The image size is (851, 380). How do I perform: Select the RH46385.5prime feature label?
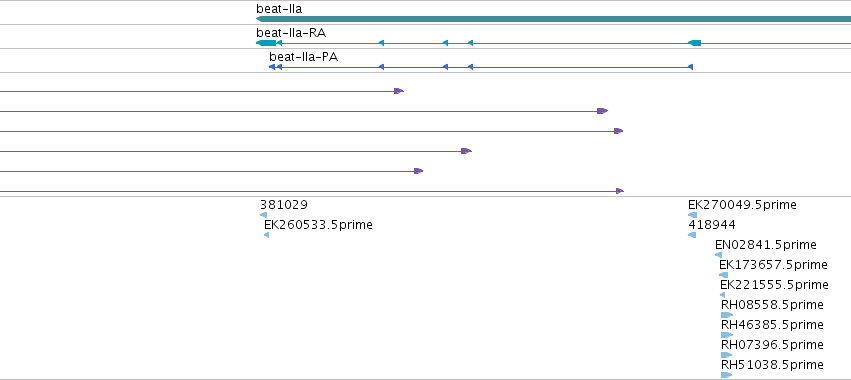(772, 325)
